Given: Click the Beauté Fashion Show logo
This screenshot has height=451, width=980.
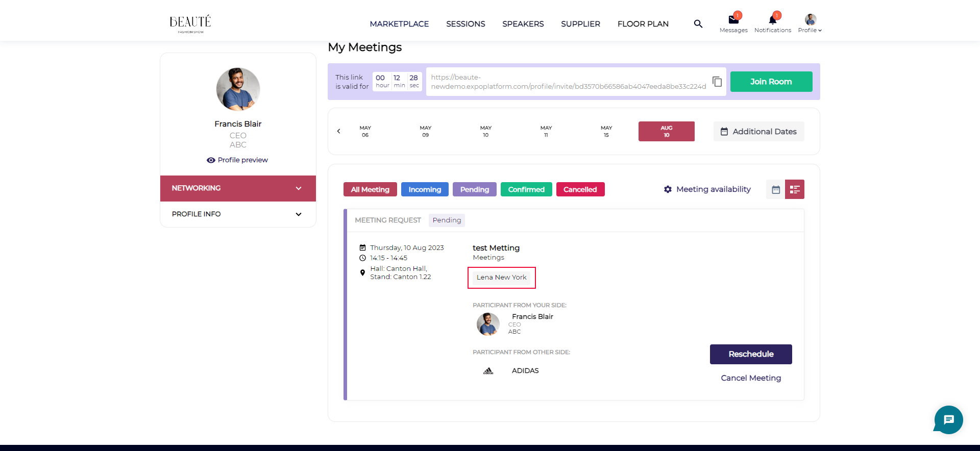Looking at the screenshot, I should pyautogui.click(x=190, y=23).
